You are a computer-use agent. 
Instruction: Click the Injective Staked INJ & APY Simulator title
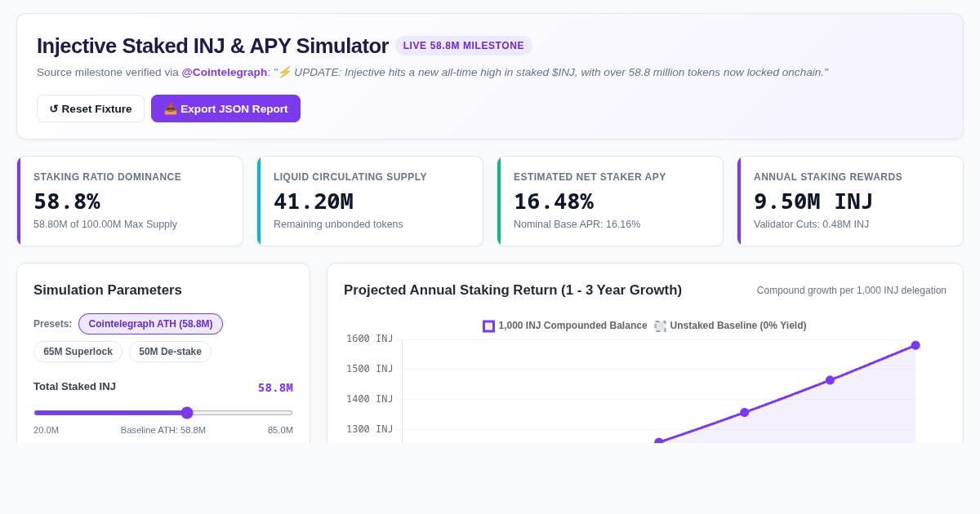pyautogui.click(x=212, y=46)
